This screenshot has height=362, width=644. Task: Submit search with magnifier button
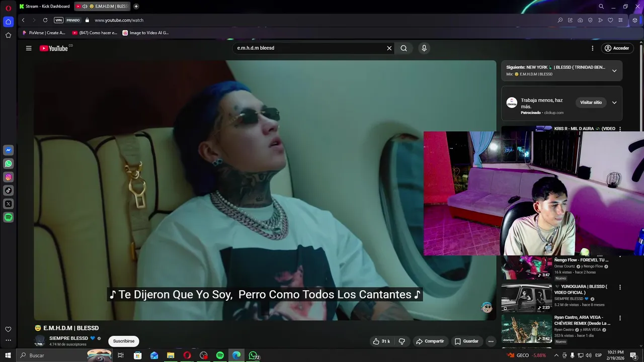(x=404, y=48)
